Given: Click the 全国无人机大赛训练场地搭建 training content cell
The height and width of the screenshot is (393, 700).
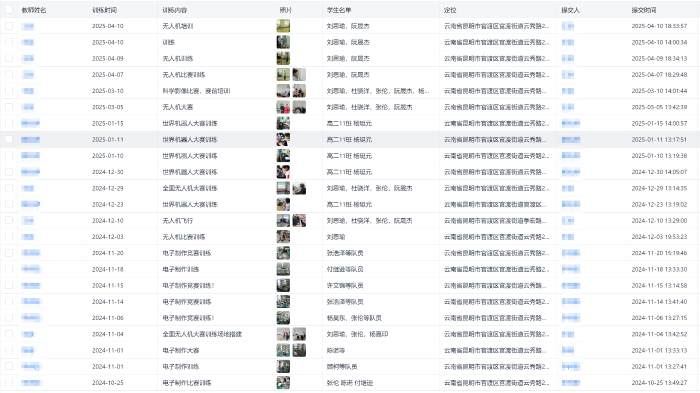Looking at the screenshot, I should [x=202, y=334].
